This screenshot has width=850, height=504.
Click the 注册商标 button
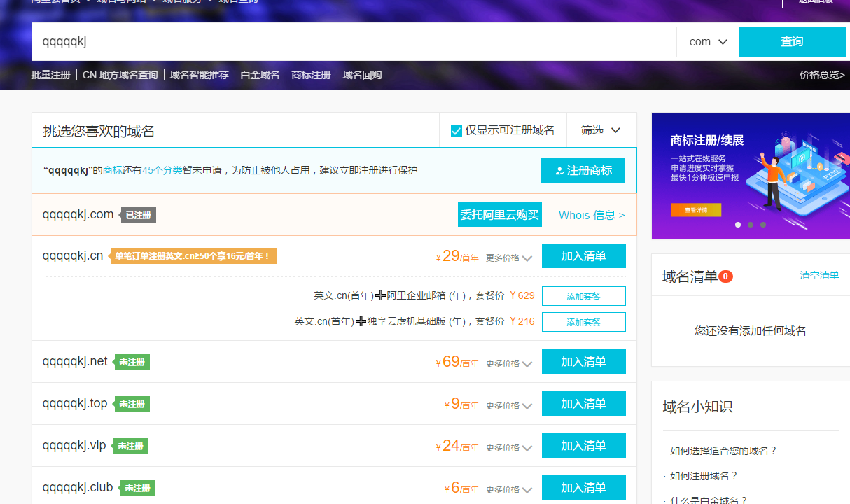[583, 171]
